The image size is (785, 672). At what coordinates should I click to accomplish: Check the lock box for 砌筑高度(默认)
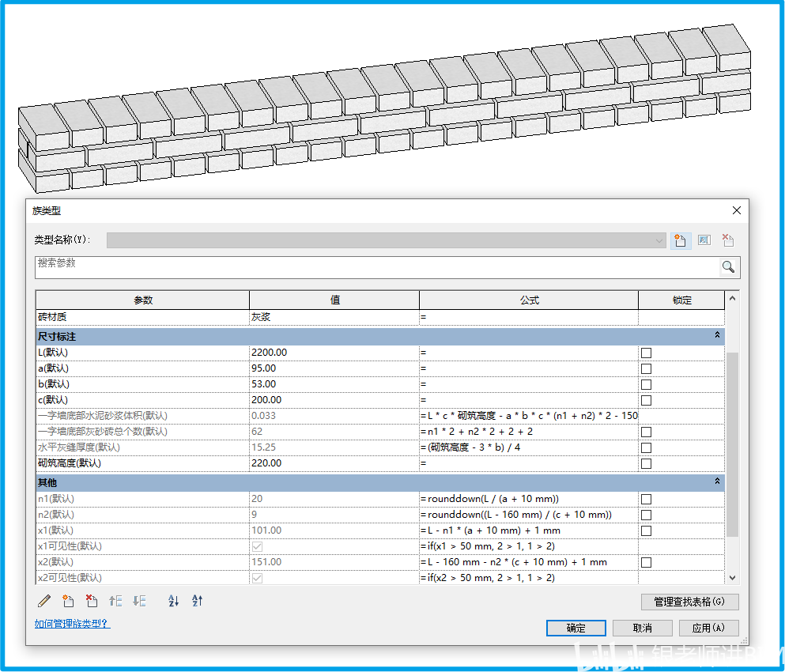coord(646,463)
